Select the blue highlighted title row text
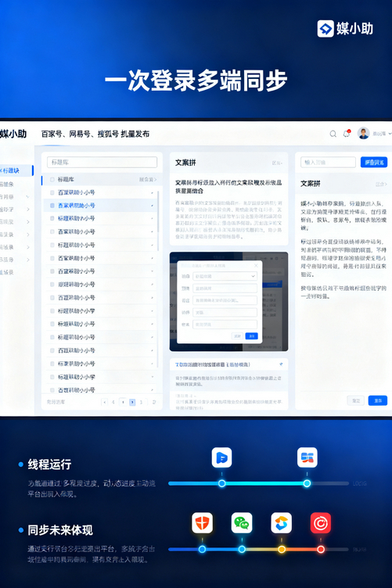 coord(77,206)
